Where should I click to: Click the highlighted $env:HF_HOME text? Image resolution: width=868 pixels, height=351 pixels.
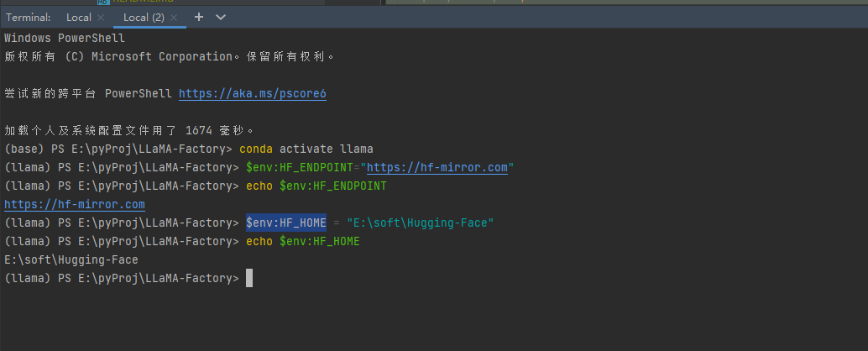click(286, 223)
